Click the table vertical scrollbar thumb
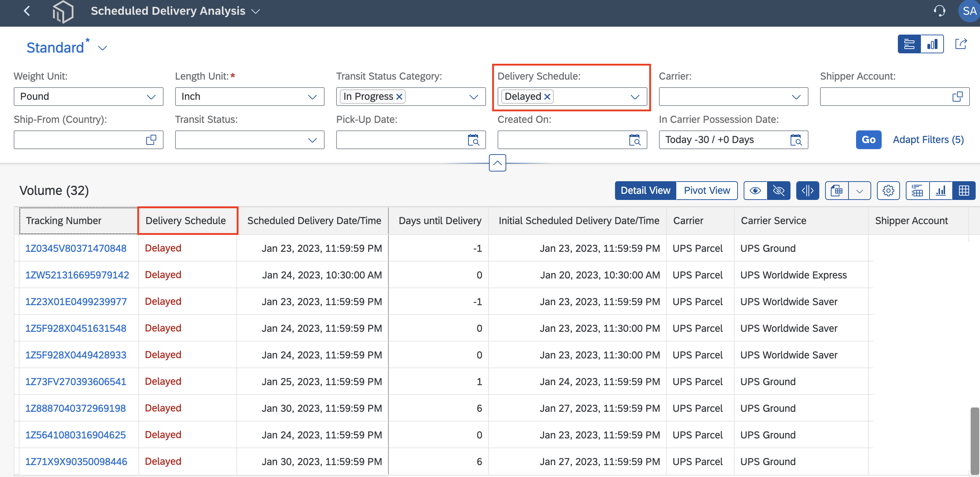Image resolution: width=980 pixels, height=477 pixels. point(974,441)
